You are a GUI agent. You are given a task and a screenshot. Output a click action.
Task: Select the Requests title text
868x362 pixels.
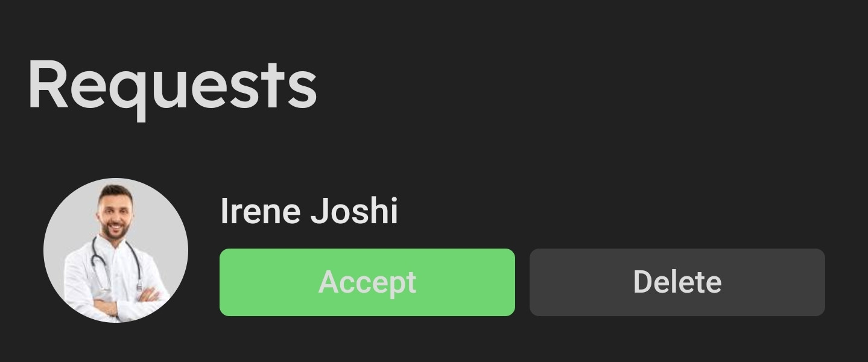coord(173,84)
